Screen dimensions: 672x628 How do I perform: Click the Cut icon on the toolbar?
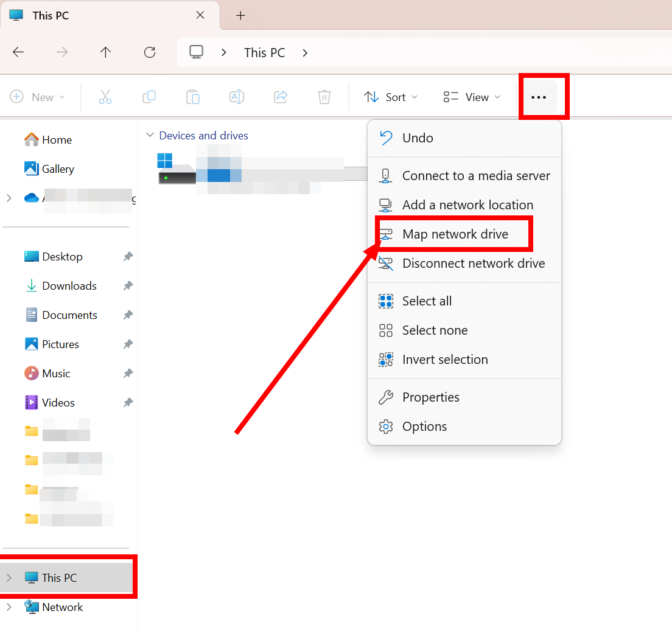(105, 97)
